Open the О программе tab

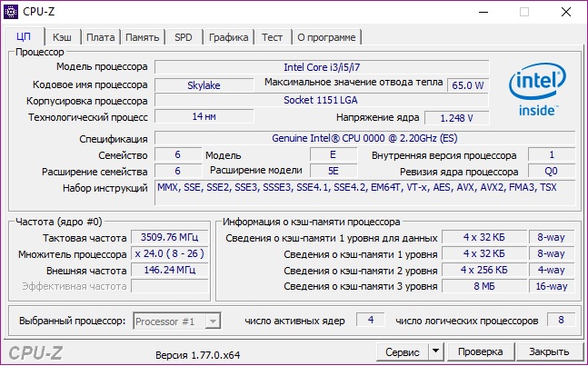click(x=326, y=37)
